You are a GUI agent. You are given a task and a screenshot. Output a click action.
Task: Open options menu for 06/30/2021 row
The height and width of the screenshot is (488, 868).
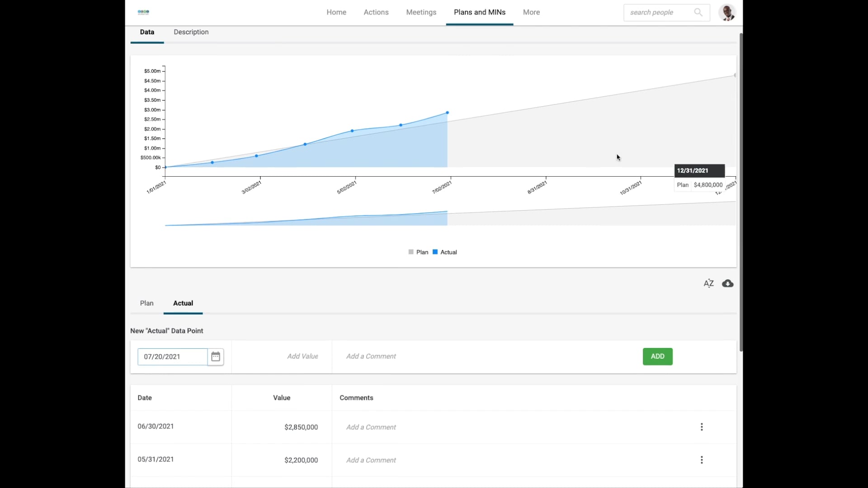coord(702,427)
